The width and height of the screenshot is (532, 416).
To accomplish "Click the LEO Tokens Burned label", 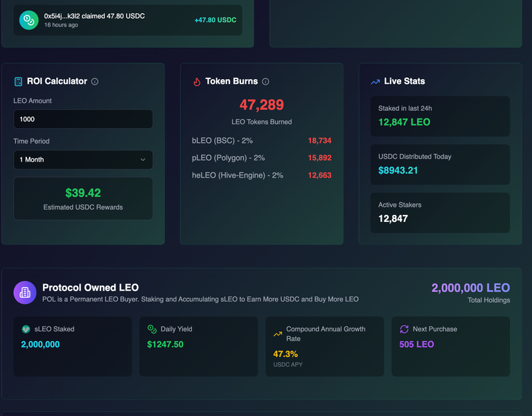I will (x=262, y=122).
